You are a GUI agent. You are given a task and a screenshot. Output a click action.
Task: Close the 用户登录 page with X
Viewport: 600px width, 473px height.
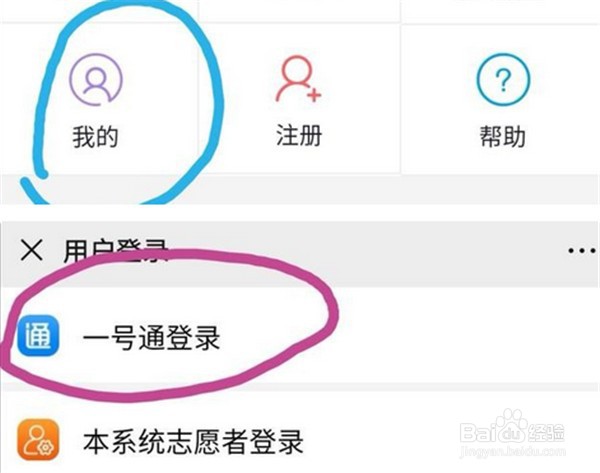[x=32, y=250]
